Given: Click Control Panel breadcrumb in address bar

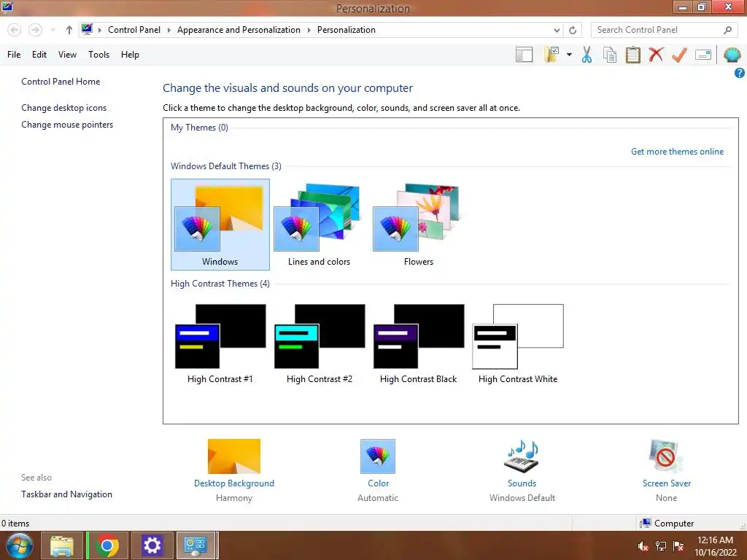Looking at the screenshot, I should (x=134, y=30).
